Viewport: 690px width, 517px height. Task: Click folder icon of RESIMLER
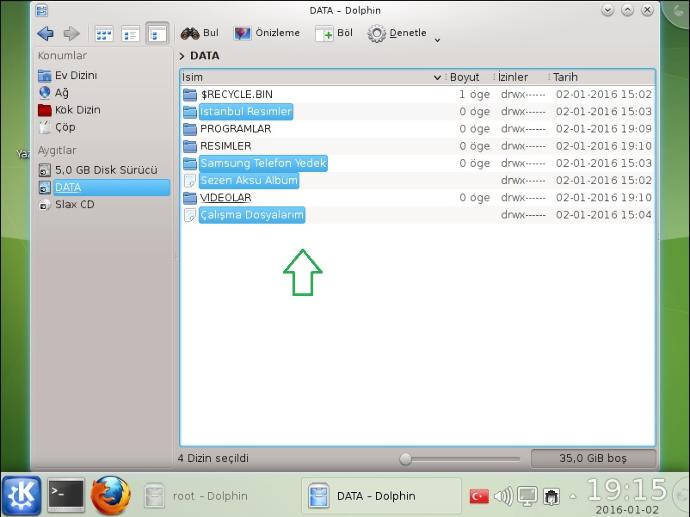[190, 146]
